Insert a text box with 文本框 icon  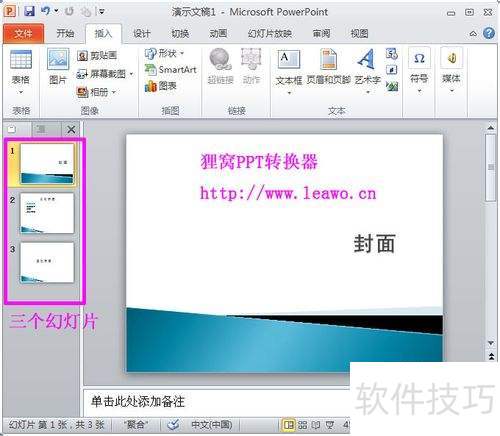(x=289, y=59)
